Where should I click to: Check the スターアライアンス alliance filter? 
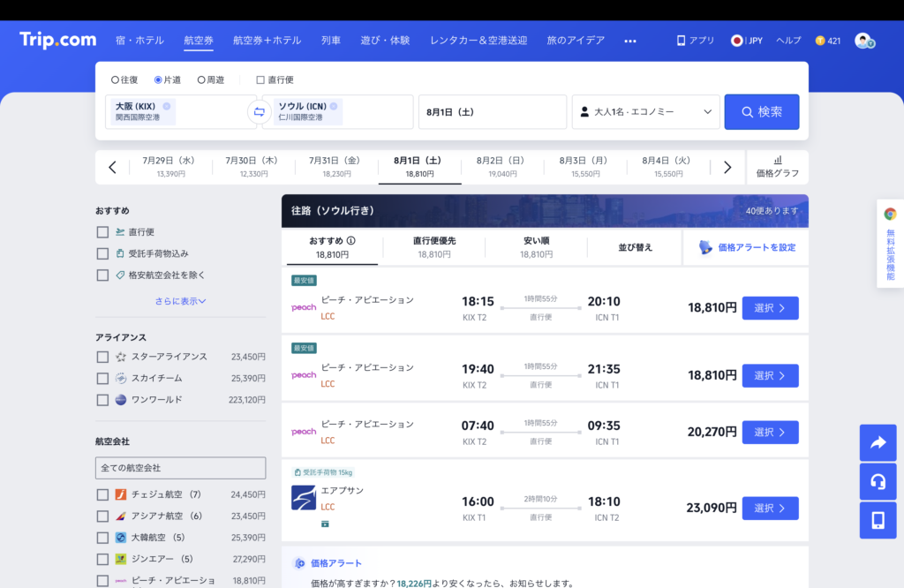point(103,357)
